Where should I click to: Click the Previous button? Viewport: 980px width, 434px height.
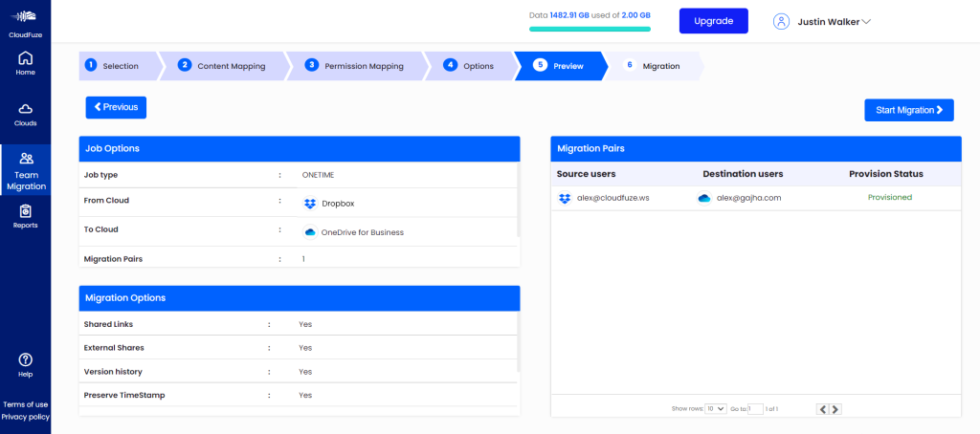[x=116, y=107]
